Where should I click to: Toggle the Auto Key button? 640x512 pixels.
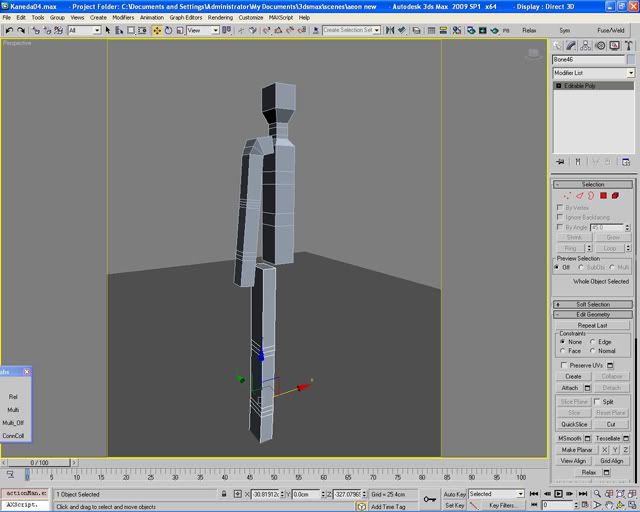[x=454, y=494]
